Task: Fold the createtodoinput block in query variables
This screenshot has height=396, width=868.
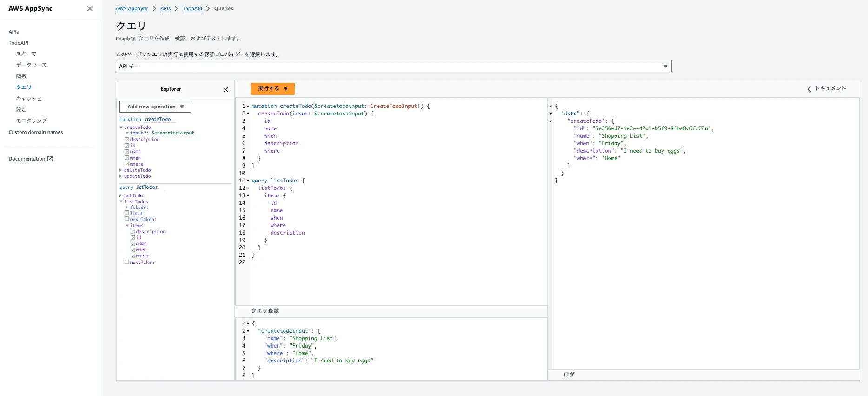Action: click(248, 331)
